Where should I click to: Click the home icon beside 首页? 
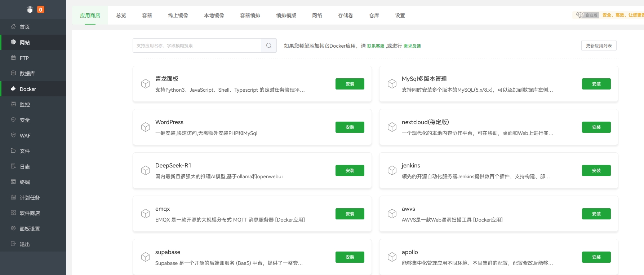click(x=13, y=26)
